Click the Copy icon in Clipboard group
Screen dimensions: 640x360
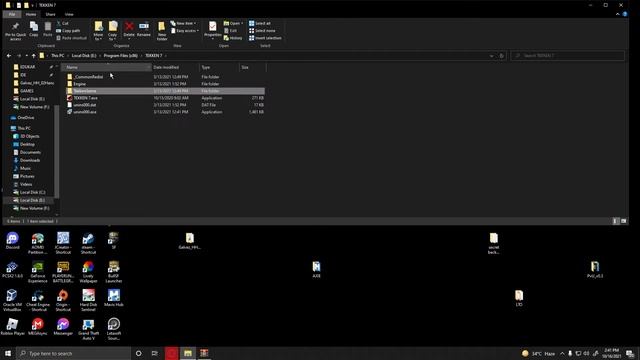34,29
